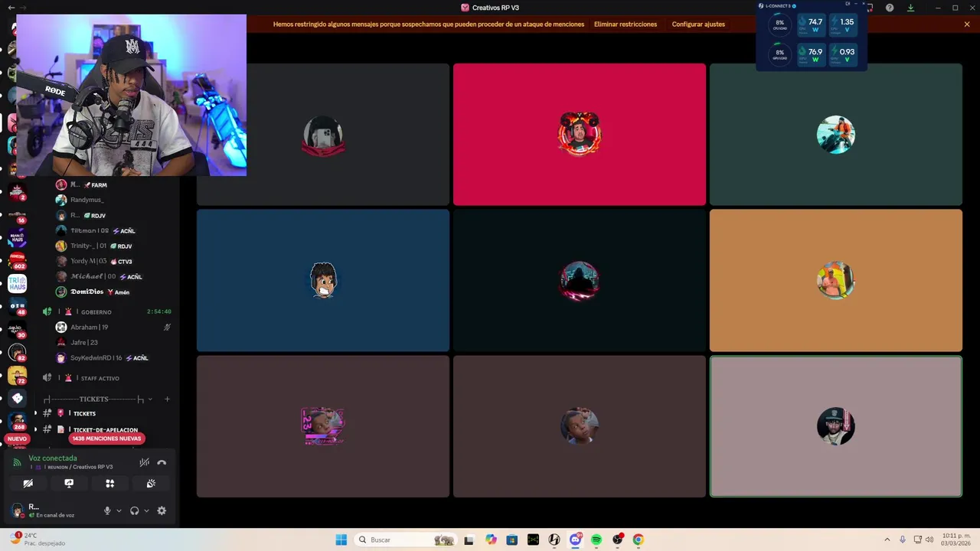The height and width of the screenshot is (551, 980).
Task: Click Configurar ajustes in the banner
Action: point(698,24)
